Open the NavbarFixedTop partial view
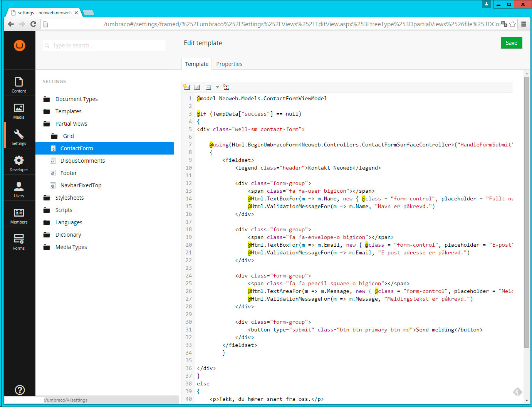Viewport: 532px width, 407px height. [81, 185]
